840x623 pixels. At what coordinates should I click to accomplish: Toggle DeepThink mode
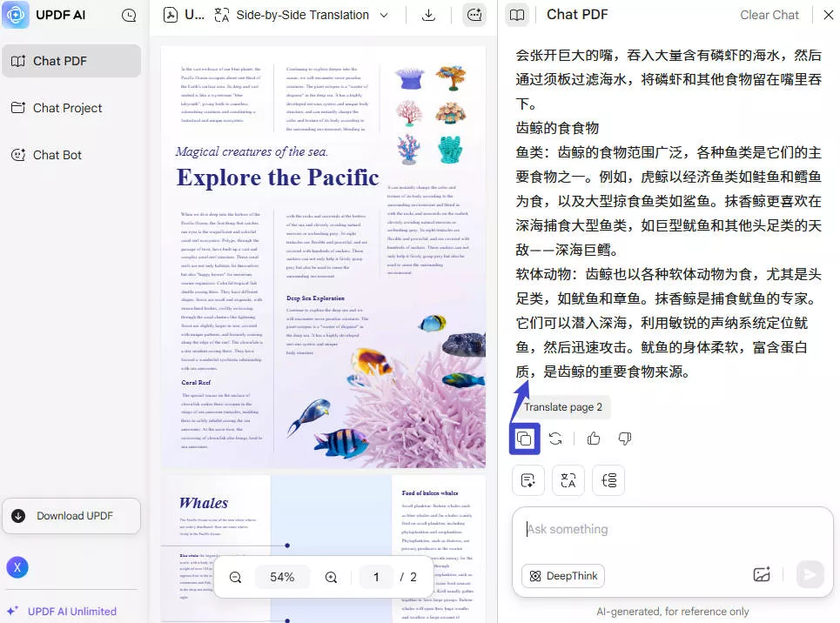[x=563, y=576]
